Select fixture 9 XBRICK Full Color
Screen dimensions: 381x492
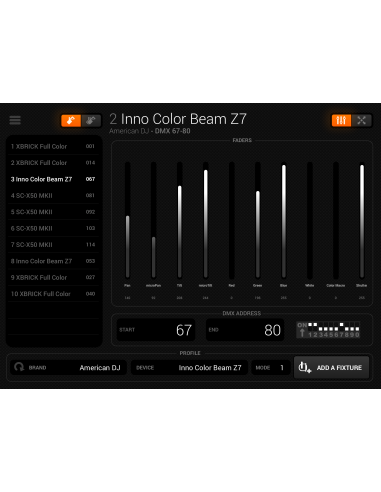click(x=53, y=277)
